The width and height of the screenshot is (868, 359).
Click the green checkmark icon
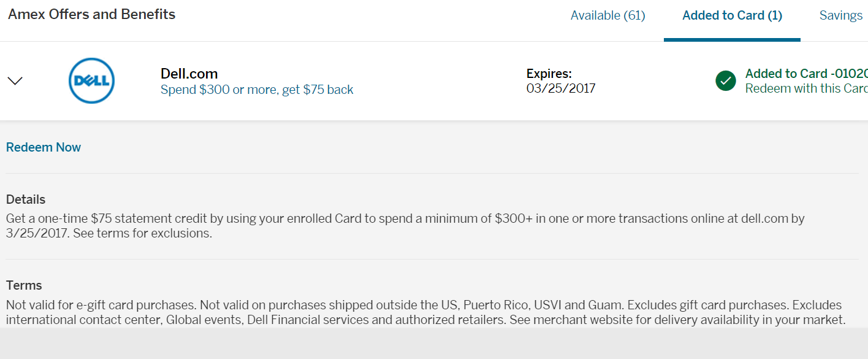click(x=726, y=81)
